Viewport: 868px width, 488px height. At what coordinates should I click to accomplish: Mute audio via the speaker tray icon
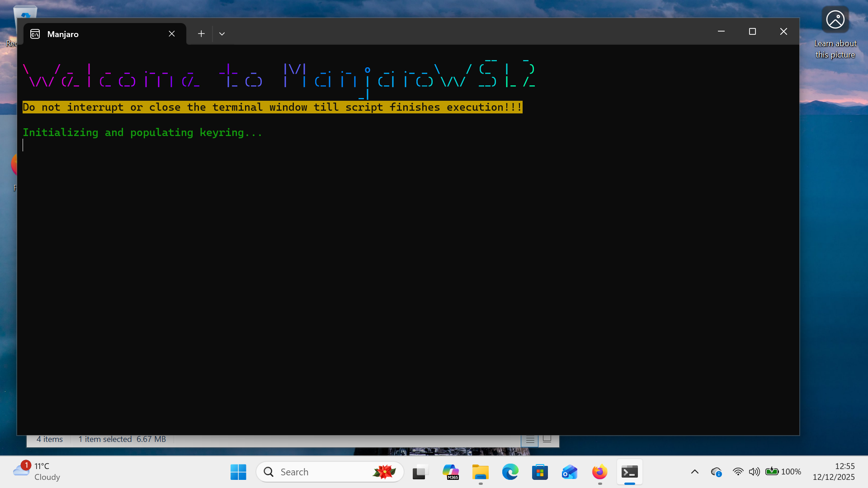click(x=754, y=471)
